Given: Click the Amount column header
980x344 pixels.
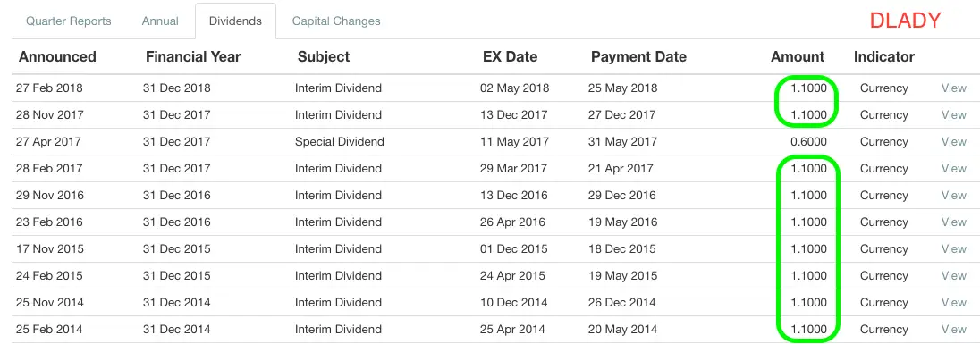Looking at the screenshot, I should click(x=798, y=57).
